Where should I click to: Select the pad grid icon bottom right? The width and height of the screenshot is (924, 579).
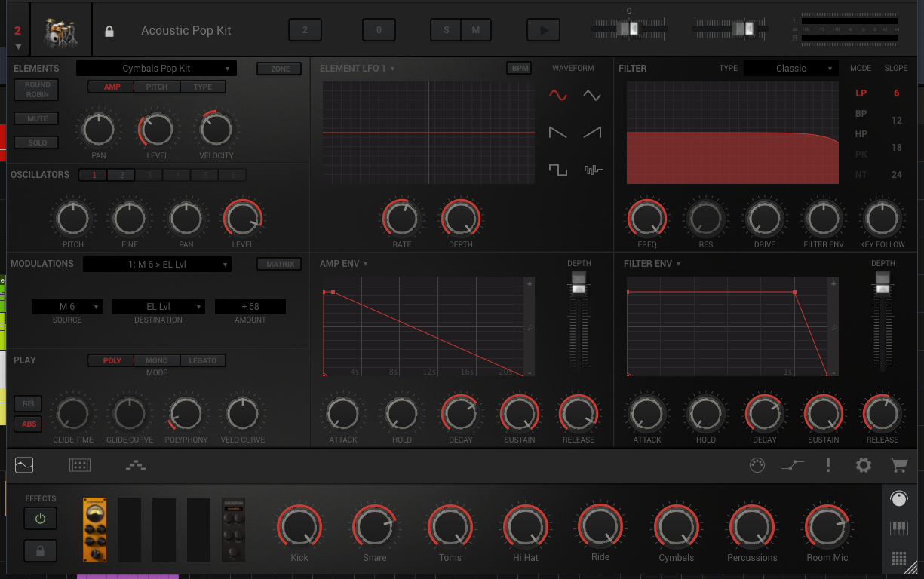pos(898,558)
